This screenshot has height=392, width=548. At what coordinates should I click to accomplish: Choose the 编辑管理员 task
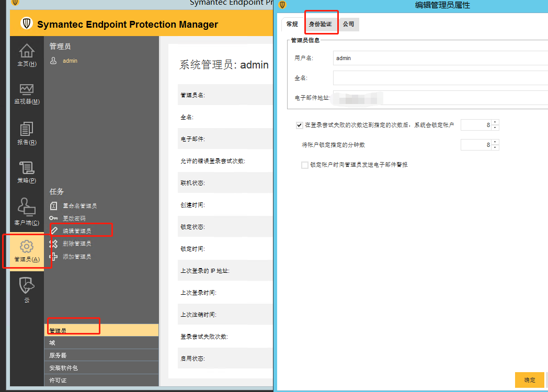point(77,231)
